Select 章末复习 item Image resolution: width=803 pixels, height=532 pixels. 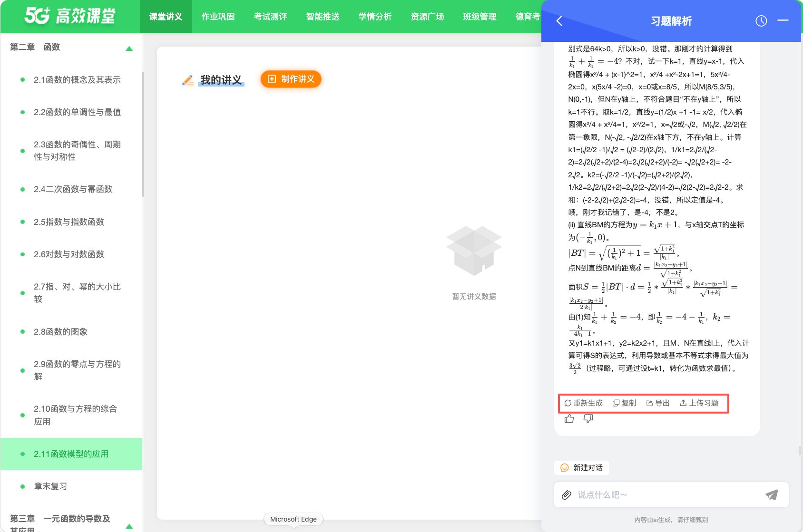[71, 486]
